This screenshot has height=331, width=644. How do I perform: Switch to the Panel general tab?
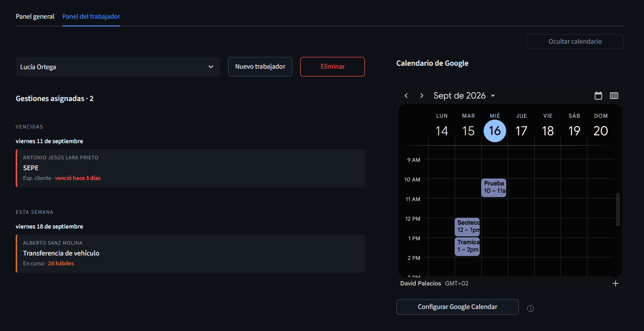pyautogui.click(x=35, y=17)
